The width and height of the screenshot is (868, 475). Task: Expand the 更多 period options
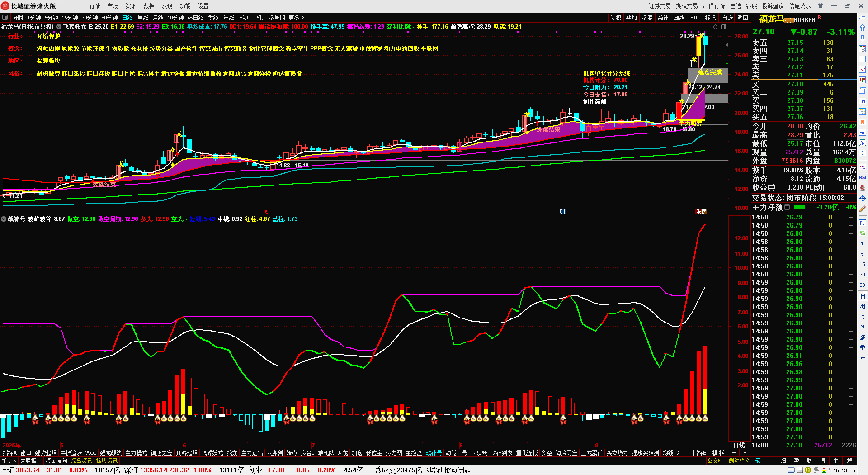tap(296, 18)
